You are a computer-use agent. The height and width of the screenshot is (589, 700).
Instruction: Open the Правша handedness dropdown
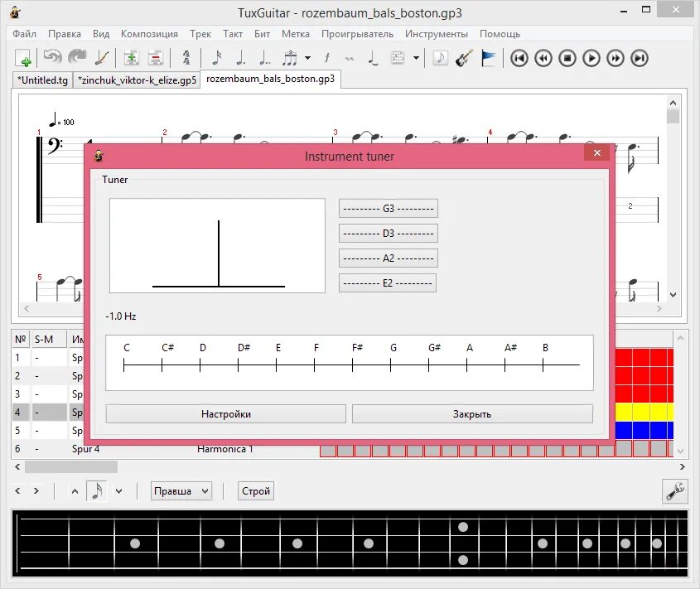(x=181, y=491)
